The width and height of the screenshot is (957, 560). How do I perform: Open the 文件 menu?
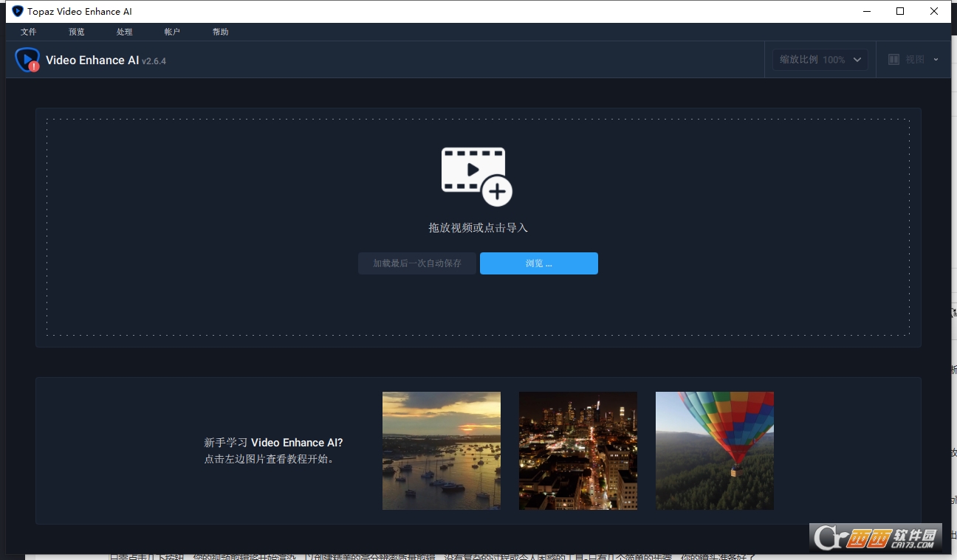(x=29, y=32)
